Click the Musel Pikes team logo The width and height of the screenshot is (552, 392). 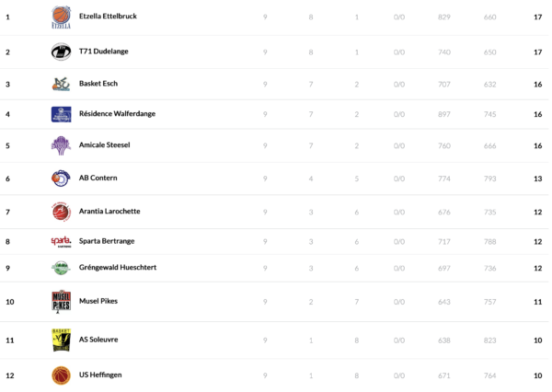pyautogui.click(x=61, y=301)
